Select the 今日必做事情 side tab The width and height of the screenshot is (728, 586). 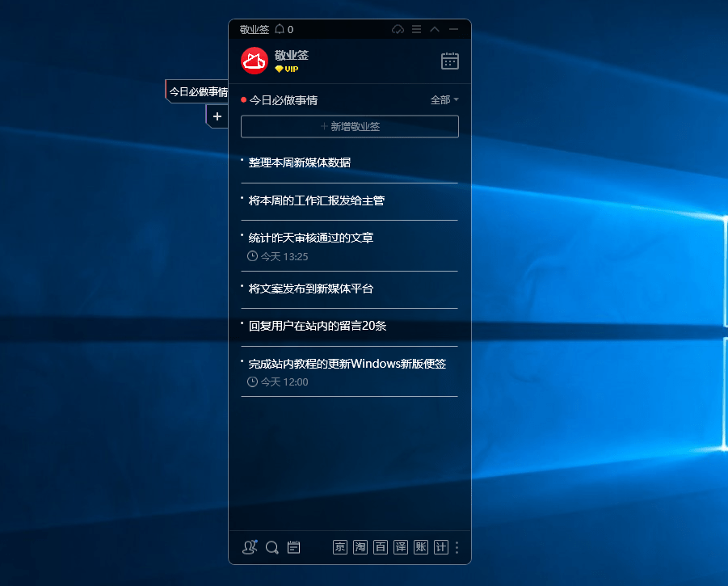(x=198, y=91)
